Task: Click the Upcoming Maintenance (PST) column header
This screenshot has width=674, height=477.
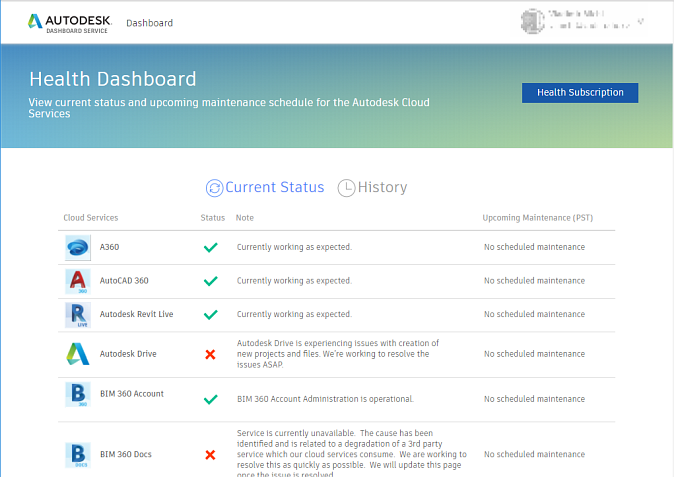Action: [x=538, y=218]
